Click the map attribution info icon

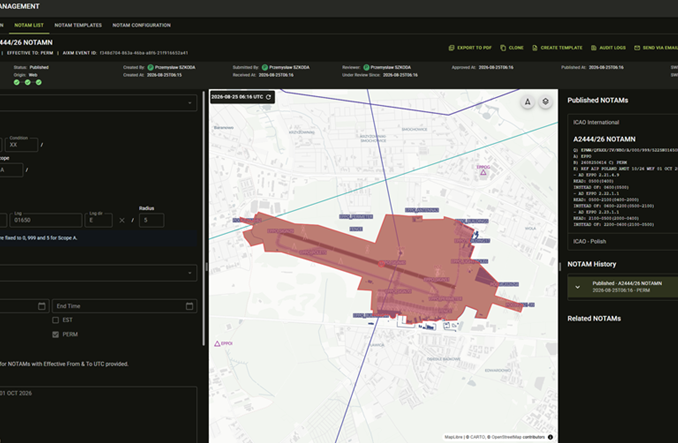(550, 437)
